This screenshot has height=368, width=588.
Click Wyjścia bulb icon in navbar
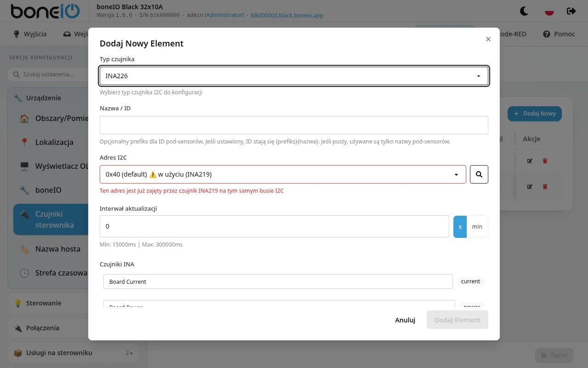coord(17,34)
